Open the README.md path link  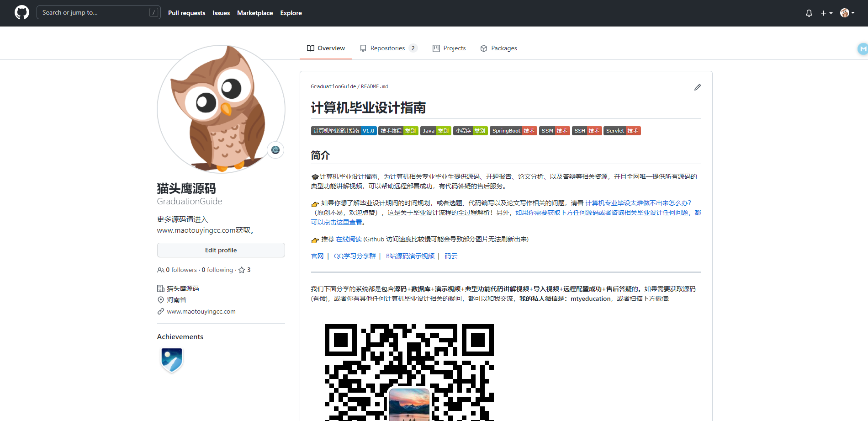(374, 86)
